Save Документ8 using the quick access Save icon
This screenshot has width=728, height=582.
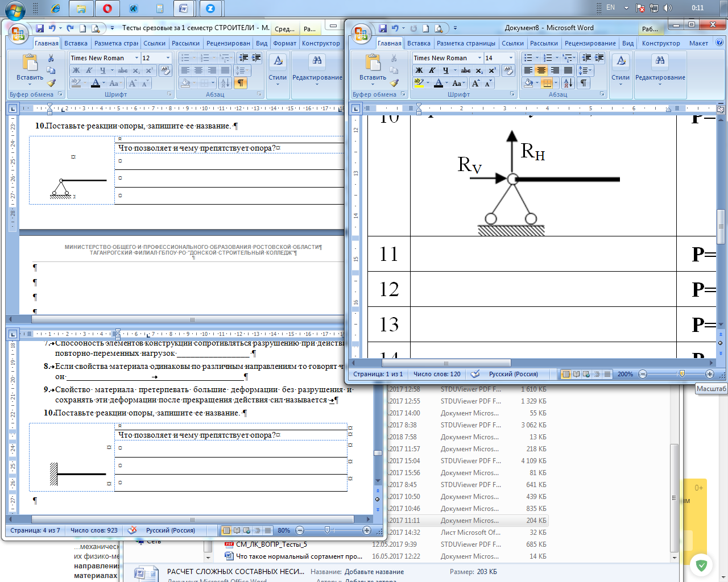click(x=383, y=28)
